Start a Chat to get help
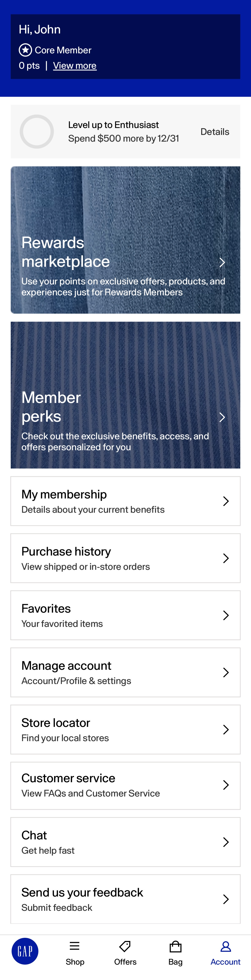This screenshot has width=251, height=980. point(125,842)
